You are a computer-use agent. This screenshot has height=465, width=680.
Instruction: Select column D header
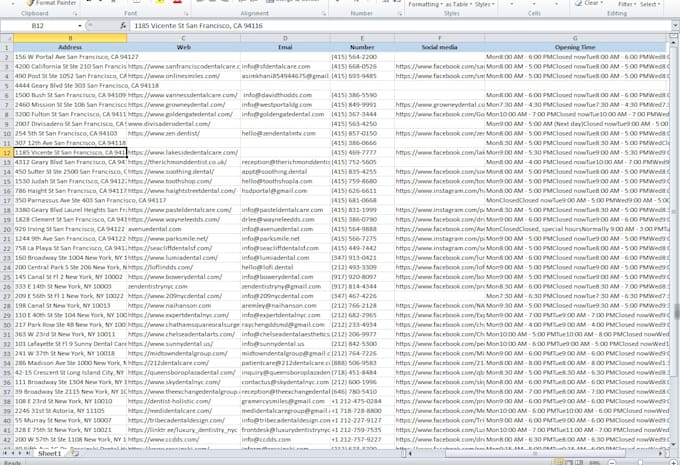pos(285,38)
